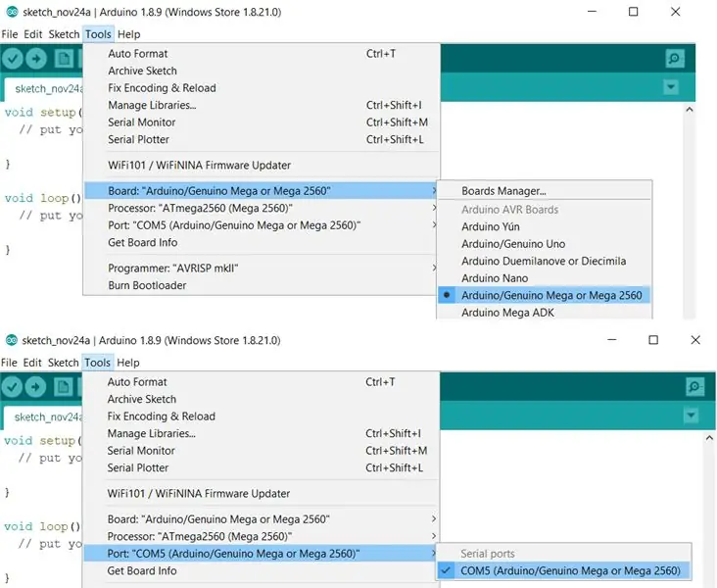Open Sketch menu in top window
Image resolution: width=717 pixels, height=588 pixels.
(64, 34)
